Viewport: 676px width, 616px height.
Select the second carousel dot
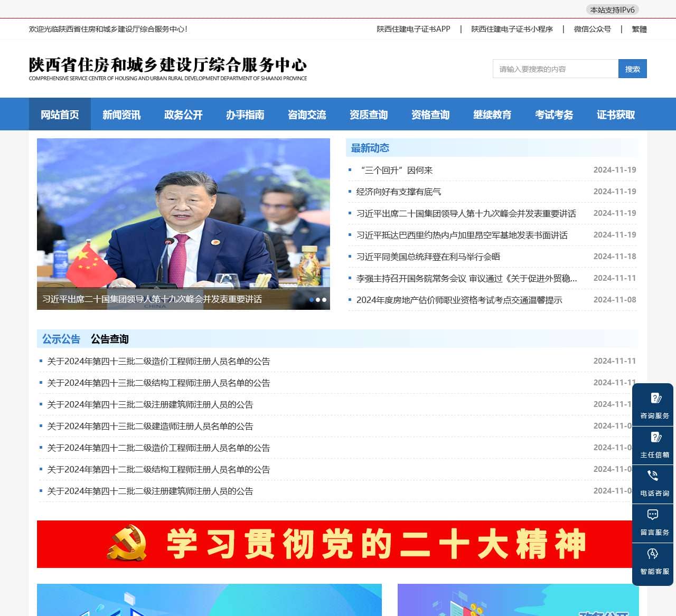click(318, 300)
